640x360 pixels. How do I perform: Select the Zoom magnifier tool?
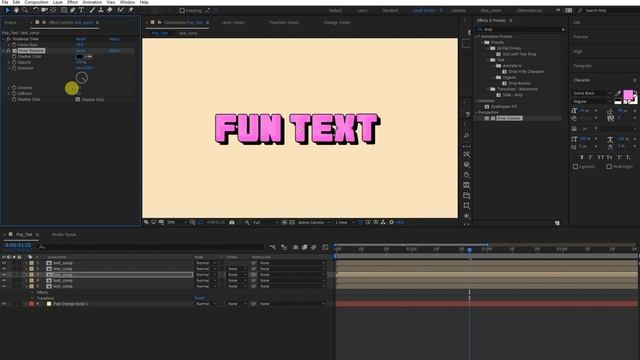[25, 10]
